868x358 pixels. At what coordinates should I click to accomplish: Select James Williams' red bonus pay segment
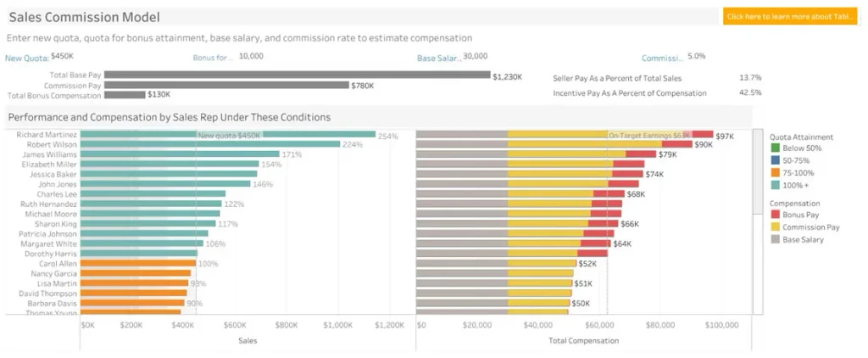[641, 154]
